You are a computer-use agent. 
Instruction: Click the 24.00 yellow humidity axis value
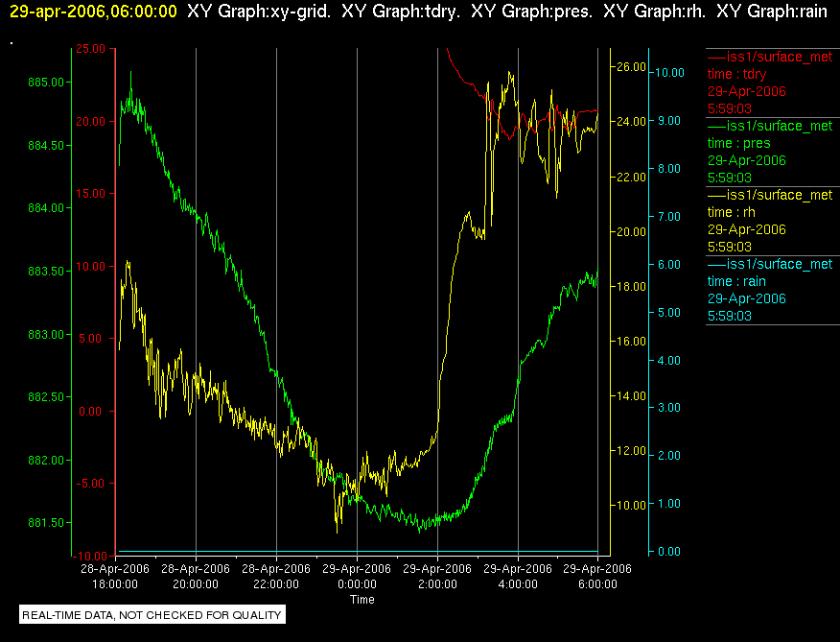pyautogui.click(x=631, y=122)
